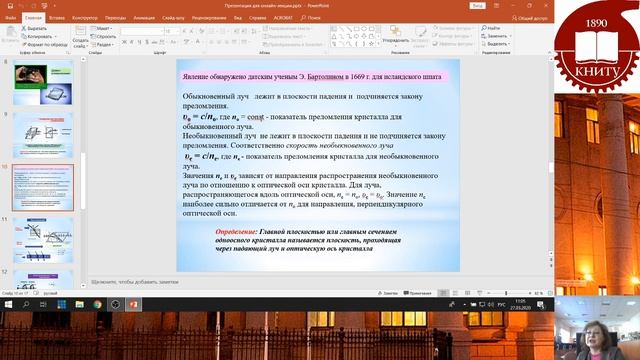Open the Layout (Макет) dropdown
The height and width of the screenshot is (360, 640).
101,29
